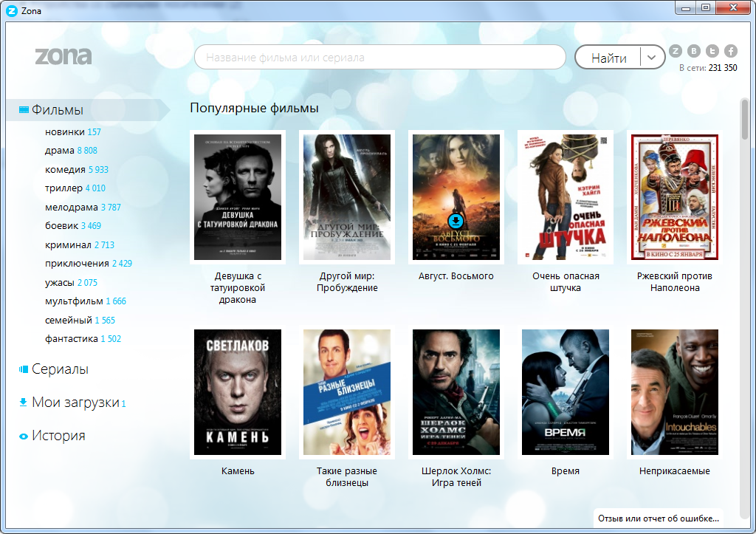
Task: Select the драма genre
Action: point(71,151)
